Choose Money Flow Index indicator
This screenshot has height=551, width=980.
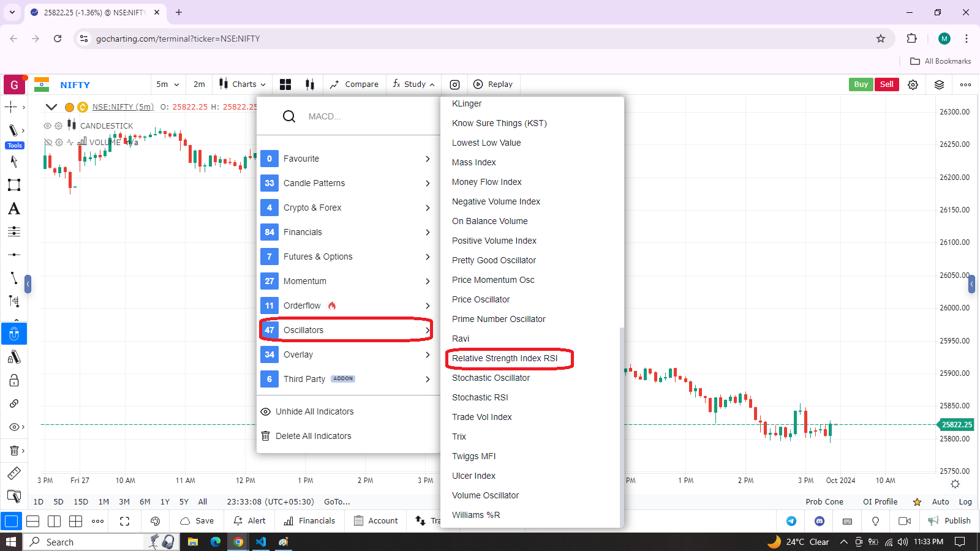tap(486, 182)
